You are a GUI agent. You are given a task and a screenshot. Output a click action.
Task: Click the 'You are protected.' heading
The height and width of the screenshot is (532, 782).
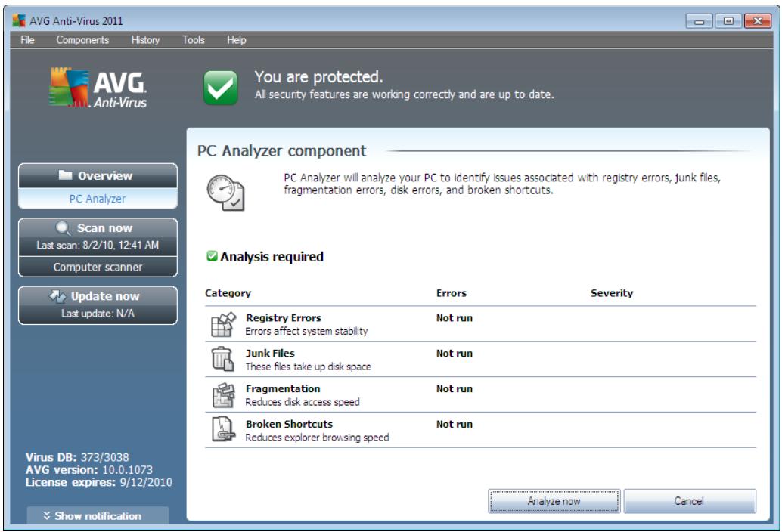pos(318,77)
